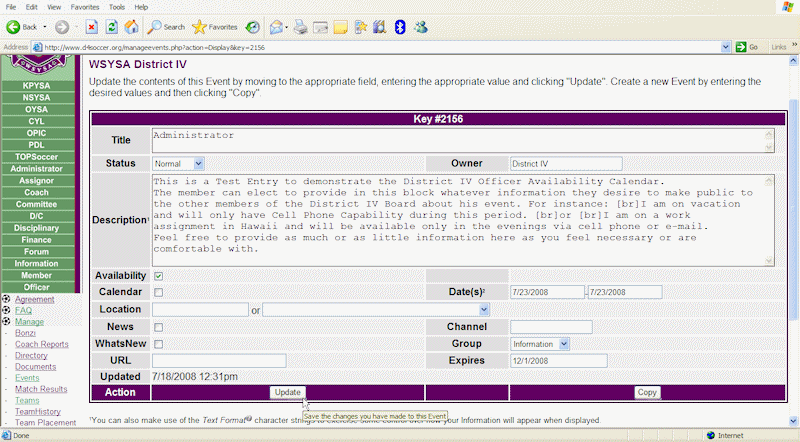
Task: Click the Stop loading icon
Action: (91, 27)
